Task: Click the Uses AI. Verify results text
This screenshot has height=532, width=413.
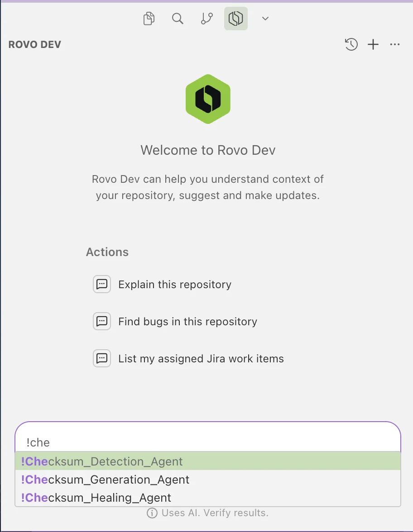Action: (215, 513)
